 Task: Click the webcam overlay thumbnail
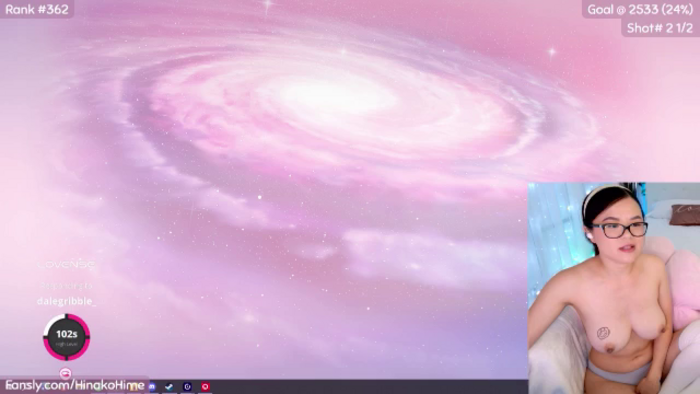point(614,288)
